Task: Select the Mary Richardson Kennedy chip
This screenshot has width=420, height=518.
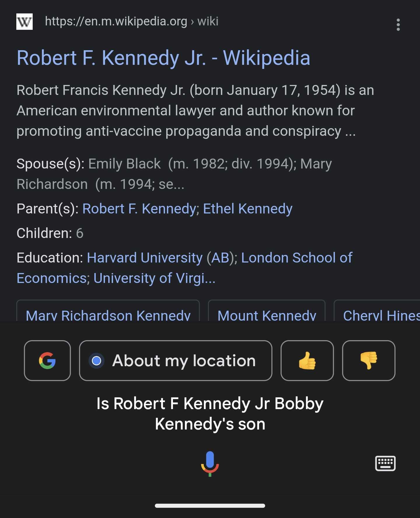Action: pos(108,311)
